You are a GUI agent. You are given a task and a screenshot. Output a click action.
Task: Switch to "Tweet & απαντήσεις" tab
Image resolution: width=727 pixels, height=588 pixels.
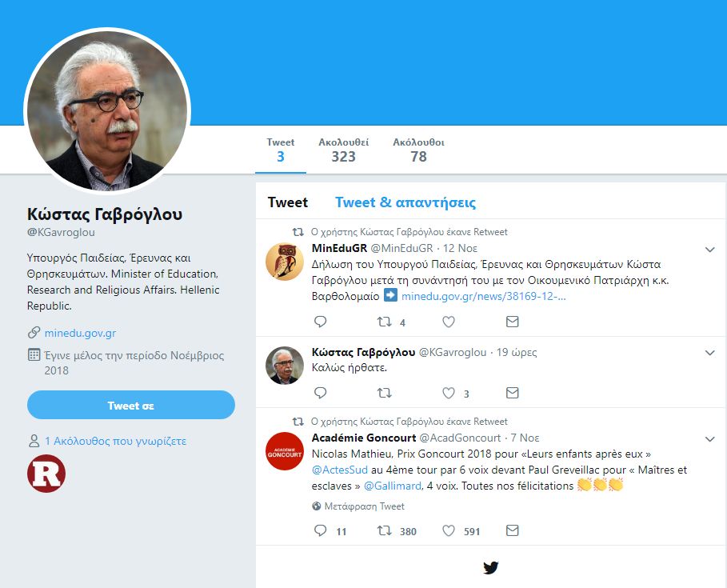click(405, 202)
